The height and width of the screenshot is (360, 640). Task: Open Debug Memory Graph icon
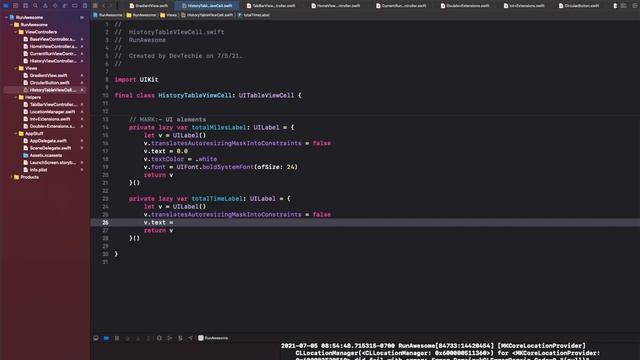tap(169, 338)
